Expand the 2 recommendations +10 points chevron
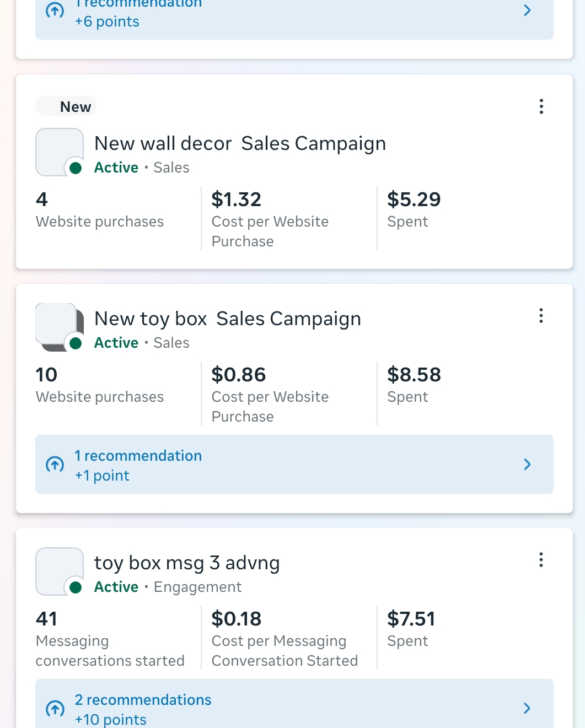This screenshot has height=728, width=585. pos(527,708)
